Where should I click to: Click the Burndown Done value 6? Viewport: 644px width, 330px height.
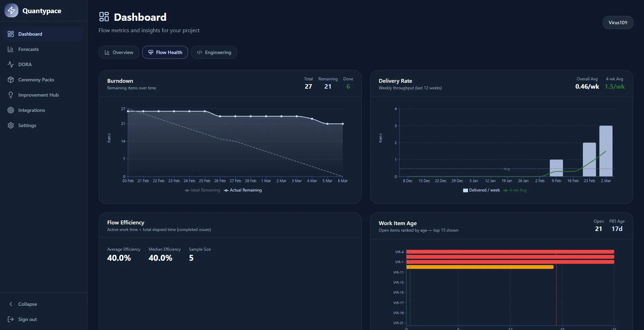[348, 87]
